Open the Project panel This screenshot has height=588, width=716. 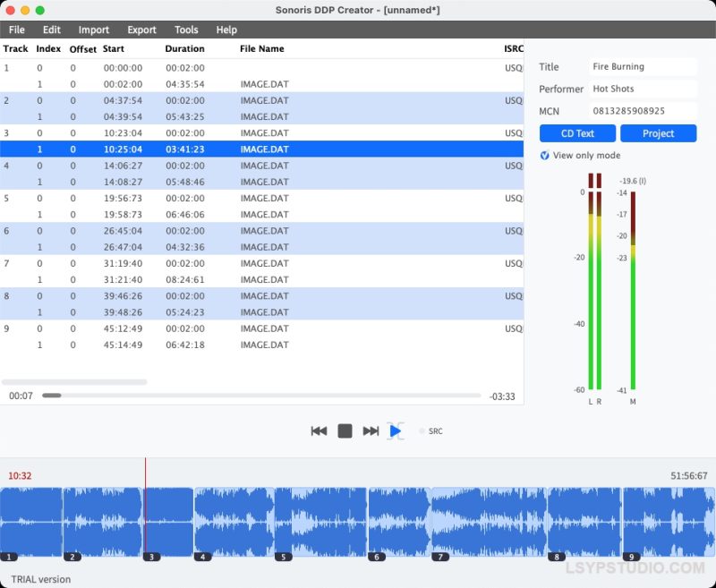pos(659,132)
